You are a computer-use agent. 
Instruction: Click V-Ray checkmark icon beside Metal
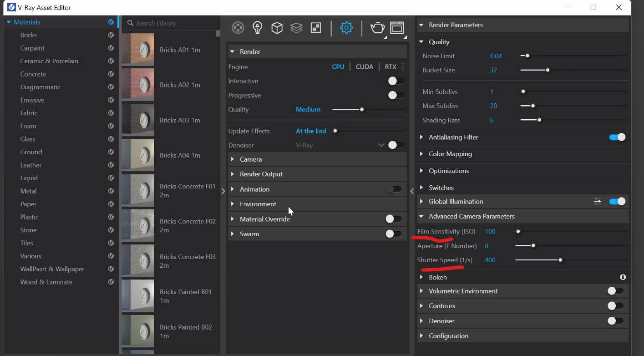111,191
